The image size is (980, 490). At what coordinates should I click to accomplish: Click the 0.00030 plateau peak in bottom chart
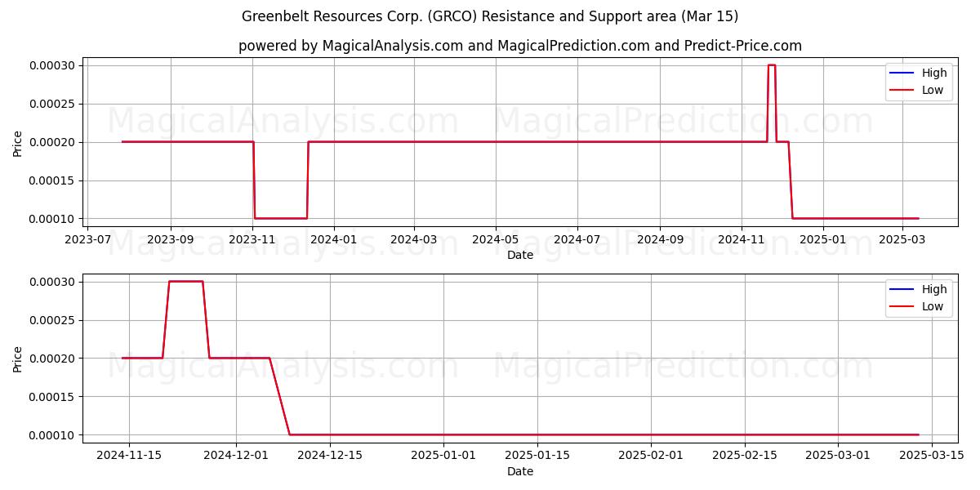click(185, 282)
